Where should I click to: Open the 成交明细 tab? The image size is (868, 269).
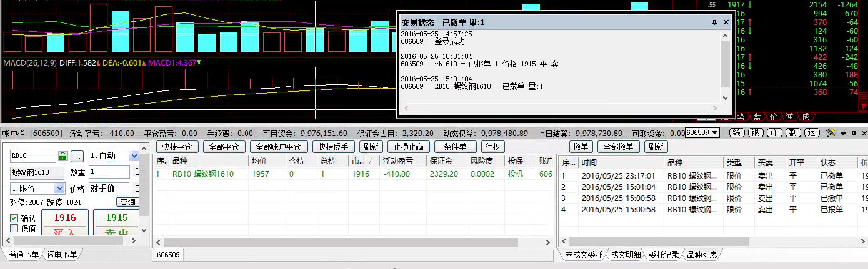pos(625,255)
